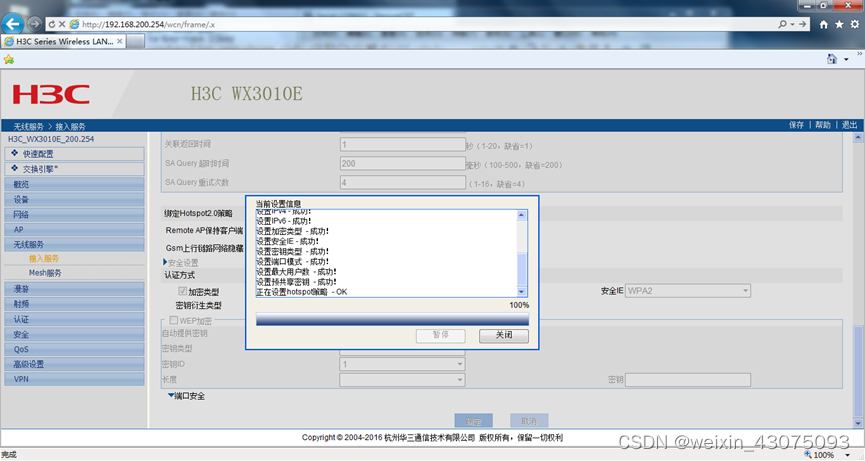Click the command bar home icon
Screen dimensions: 865x461
click(831, 59)
